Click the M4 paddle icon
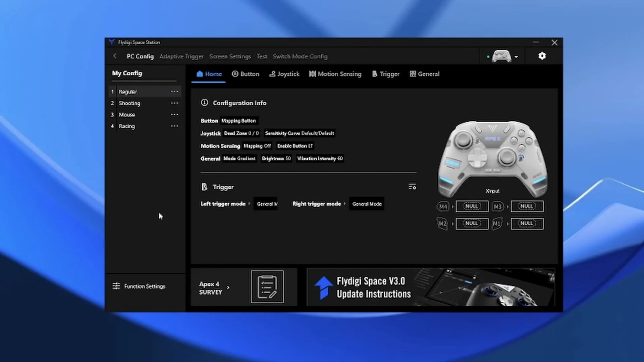The height and width of the screenshot is (362, 644). click(443, 206)
